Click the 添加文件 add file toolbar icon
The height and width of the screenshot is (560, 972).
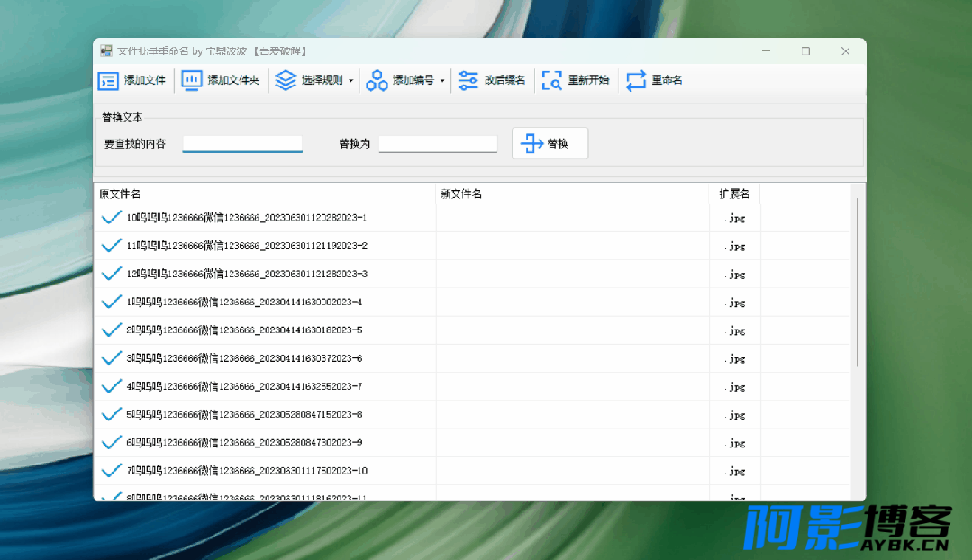(x=108, y=80)
